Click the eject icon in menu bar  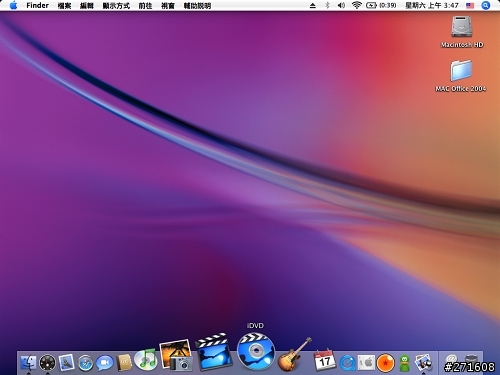313,5
